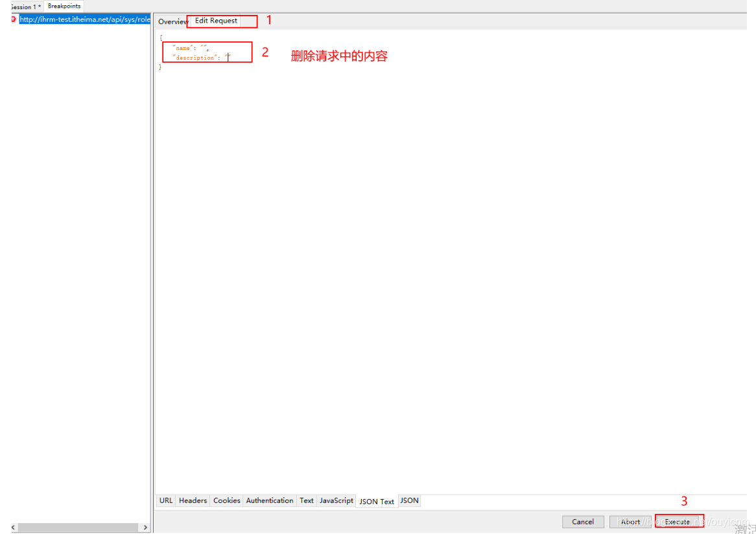Click the left arrow of the horizontal scrollbar
The width and height of the screenshot is (756, 534).
[x=14, y=528]
